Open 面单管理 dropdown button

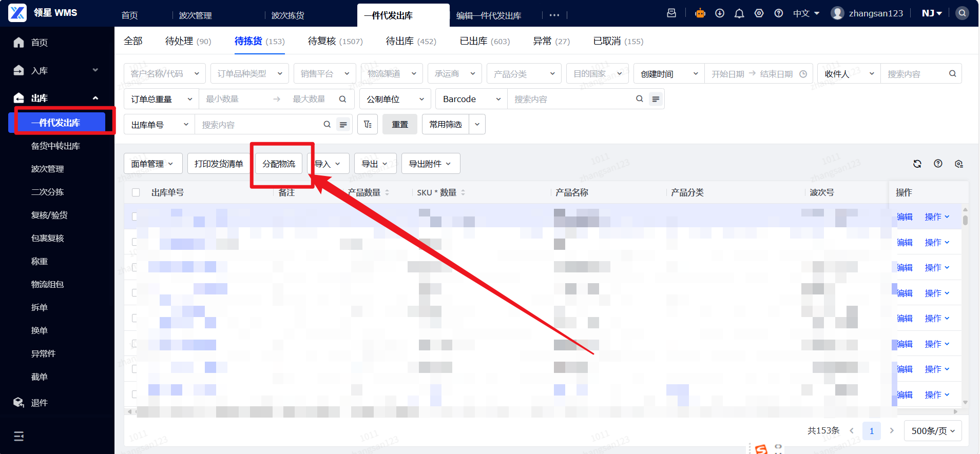click(x=153, y=164)
